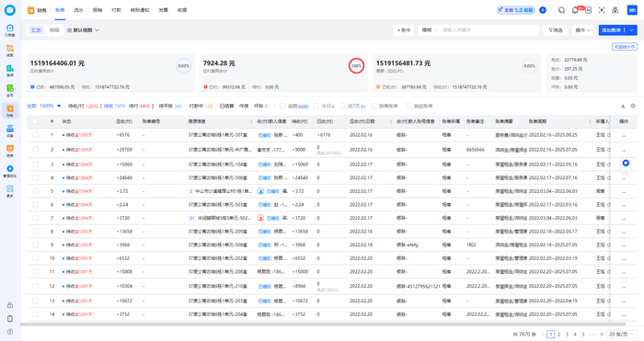Sort by the 房源信息 column arrows
Screen dimensions: 644x341
point(251,121)
